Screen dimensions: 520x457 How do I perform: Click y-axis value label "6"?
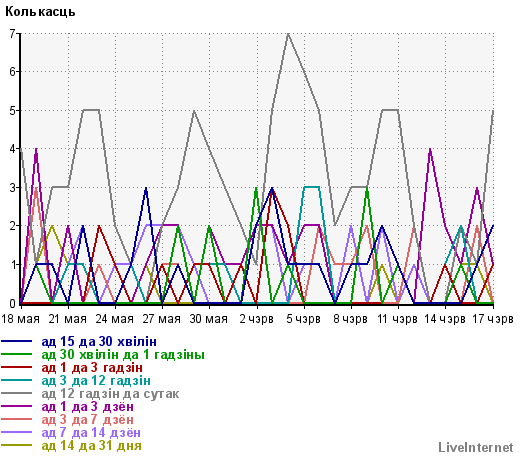point(13,72)
